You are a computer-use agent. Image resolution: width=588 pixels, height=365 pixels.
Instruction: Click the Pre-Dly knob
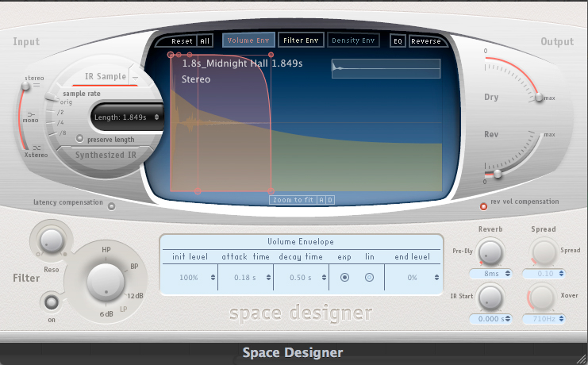[490, 252]
